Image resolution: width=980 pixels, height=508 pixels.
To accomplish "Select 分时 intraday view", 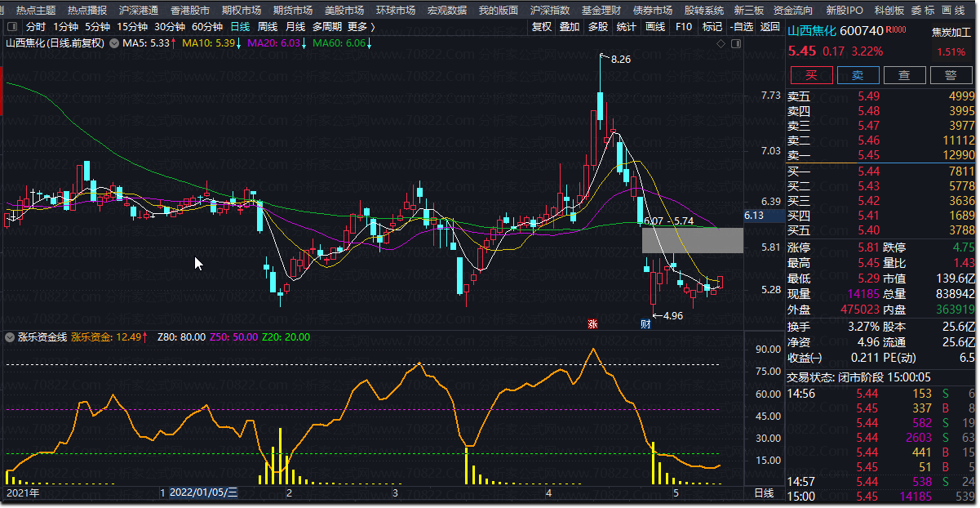I will 36,27.
